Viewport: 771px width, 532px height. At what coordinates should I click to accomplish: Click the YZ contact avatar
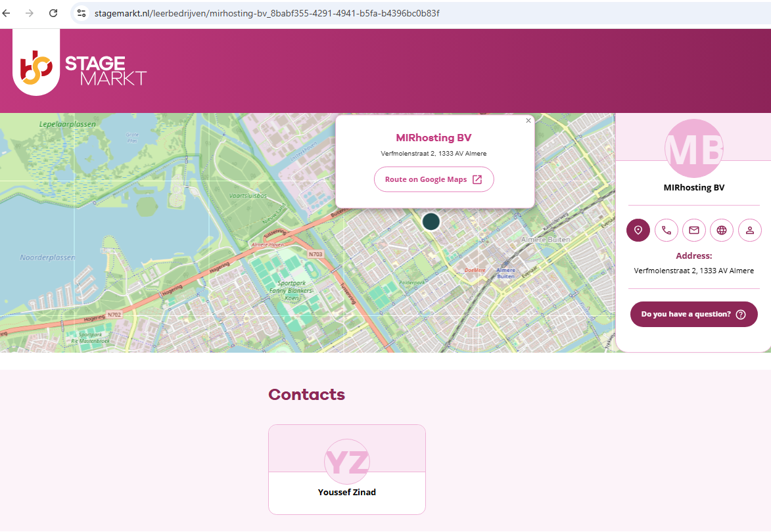coord(347,462)
